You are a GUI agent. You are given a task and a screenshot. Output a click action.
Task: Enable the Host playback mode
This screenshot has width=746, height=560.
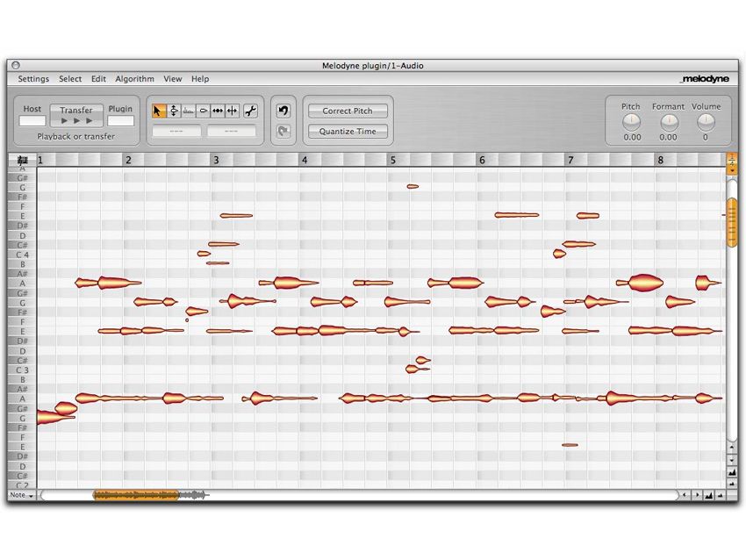(32, 119)
